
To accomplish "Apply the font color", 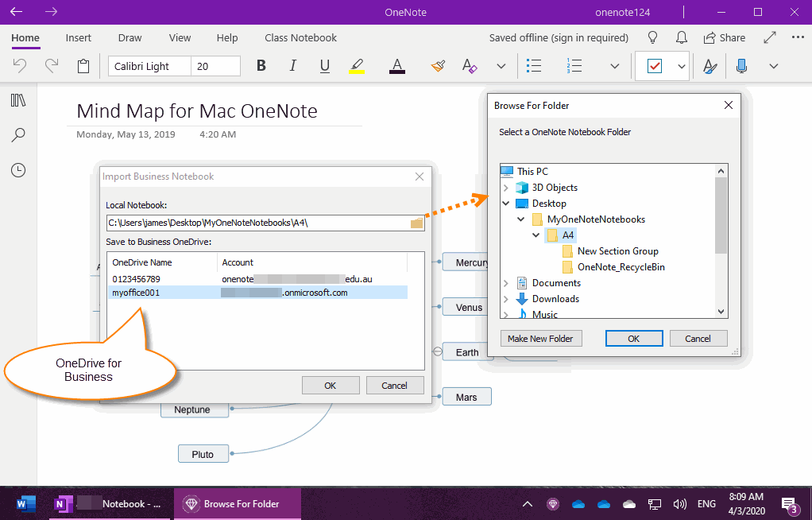I will 396,66.
